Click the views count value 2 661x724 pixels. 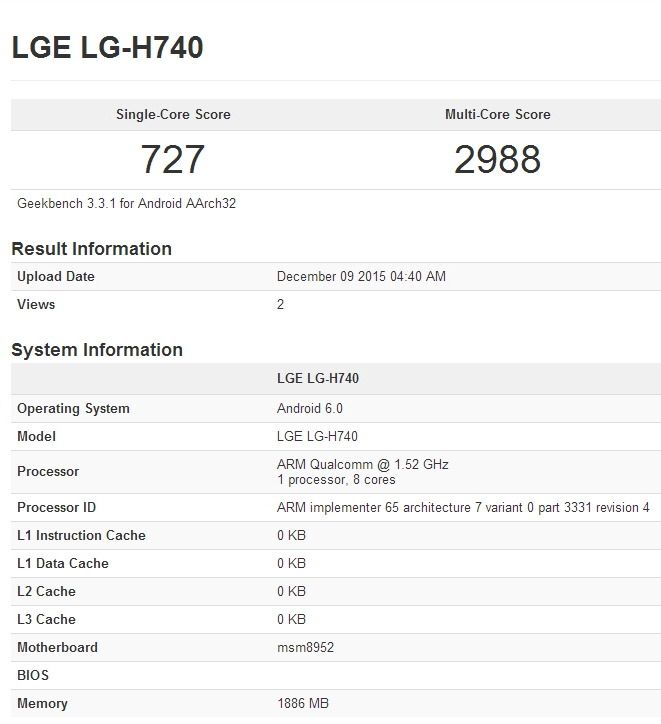point(280,304)
